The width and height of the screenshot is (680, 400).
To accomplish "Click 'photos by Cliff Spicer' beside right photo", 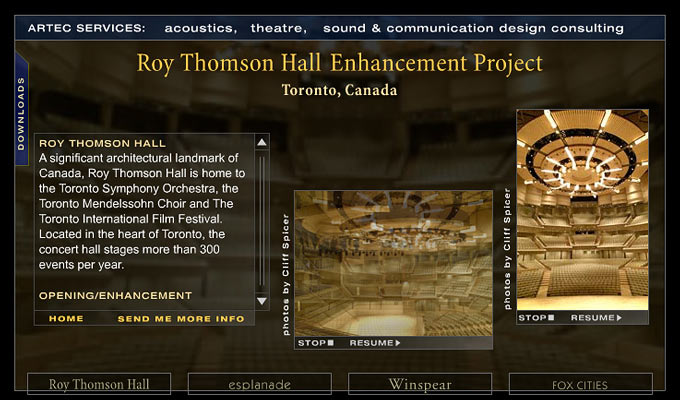I will pos(507,249).
